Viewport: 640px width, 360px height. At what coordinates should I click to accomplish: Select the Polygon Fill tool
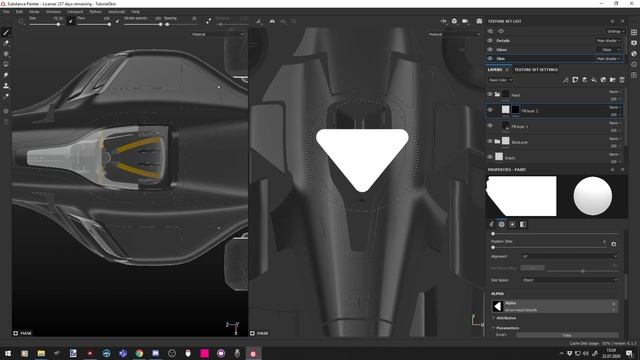6,64
